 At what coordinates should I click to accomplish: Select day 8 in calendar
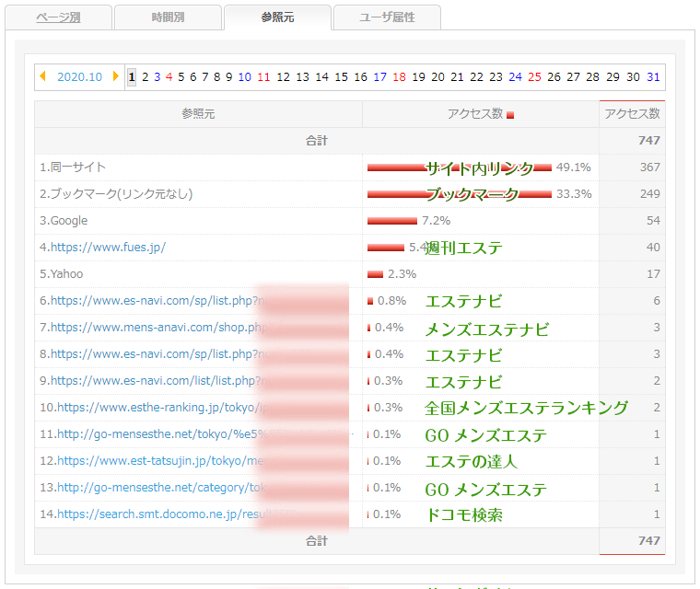[x=217, y=76]
